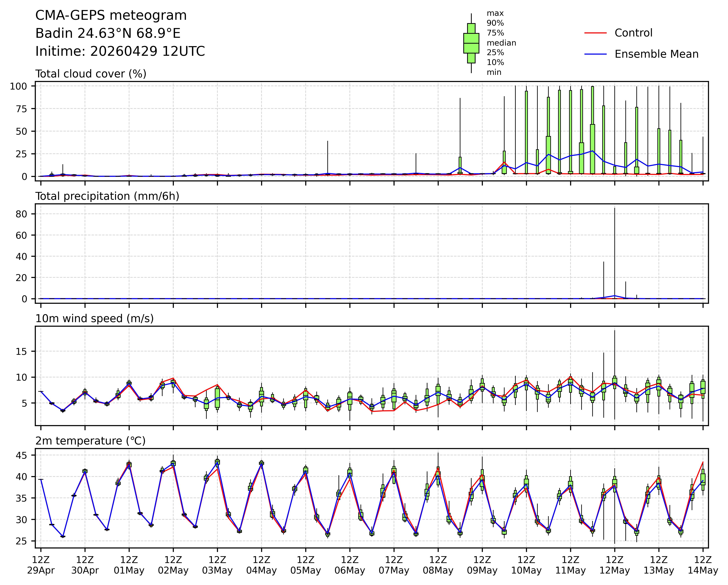
Task: Click the Badin 24.63°N 68.9°E location text
Action: [108, 33]
